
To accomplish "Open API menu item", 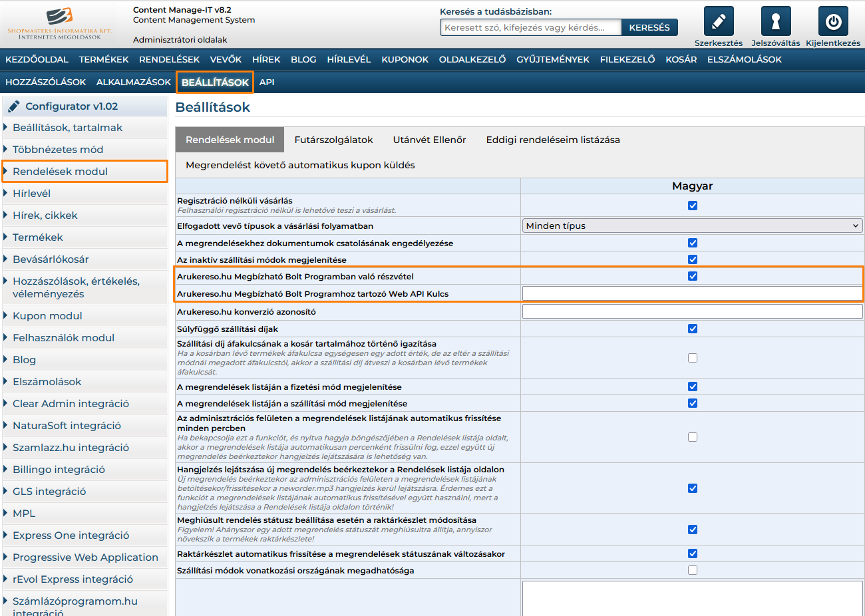I will coord(267,82).
